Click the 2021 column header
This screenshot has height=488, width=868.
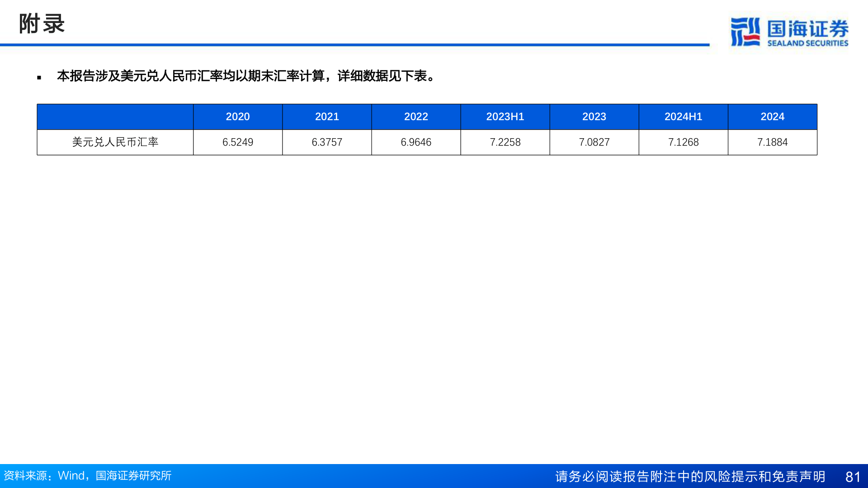pos(327,117)
